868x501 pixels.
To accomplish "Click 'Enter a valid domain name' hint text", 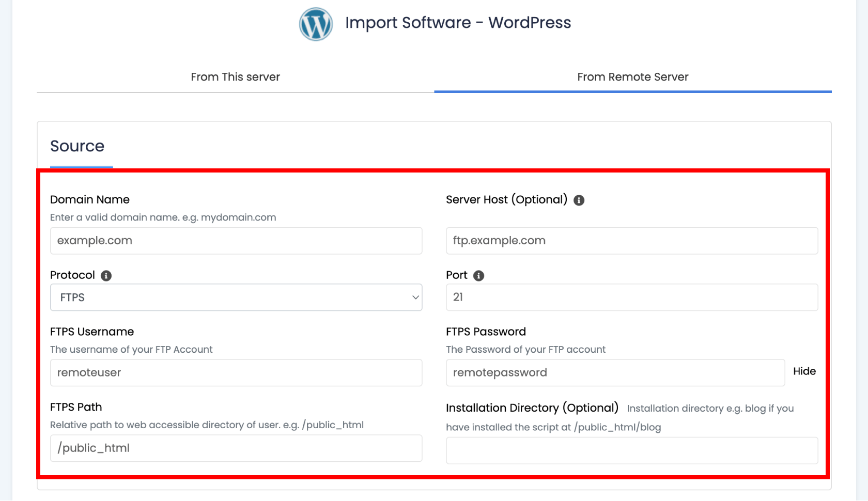I will click(x=163, y=217).
